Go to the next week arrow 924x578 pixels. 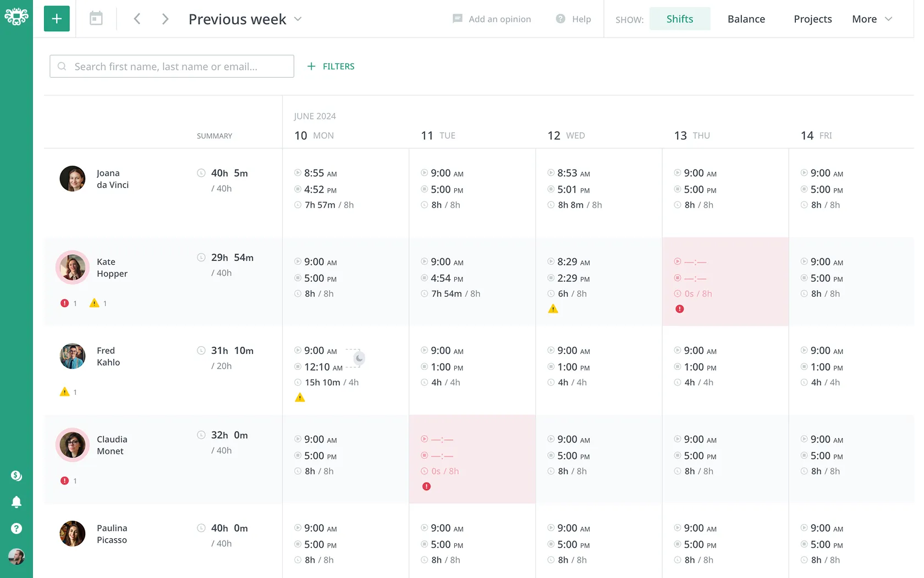pyautogui.click(x=165, y=19)
